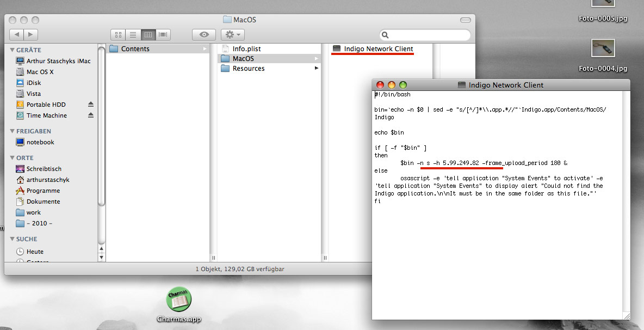Screen dimensions: 644x330
Task: Switch Finder to icon view
Action: (x=118, y=35)
